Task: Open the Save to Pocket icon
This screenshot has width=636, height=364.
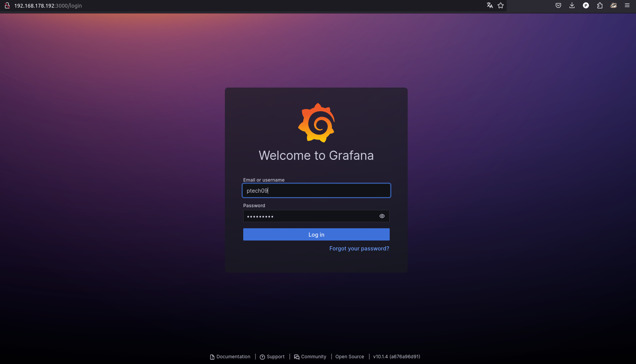Action: click(558, 5)
